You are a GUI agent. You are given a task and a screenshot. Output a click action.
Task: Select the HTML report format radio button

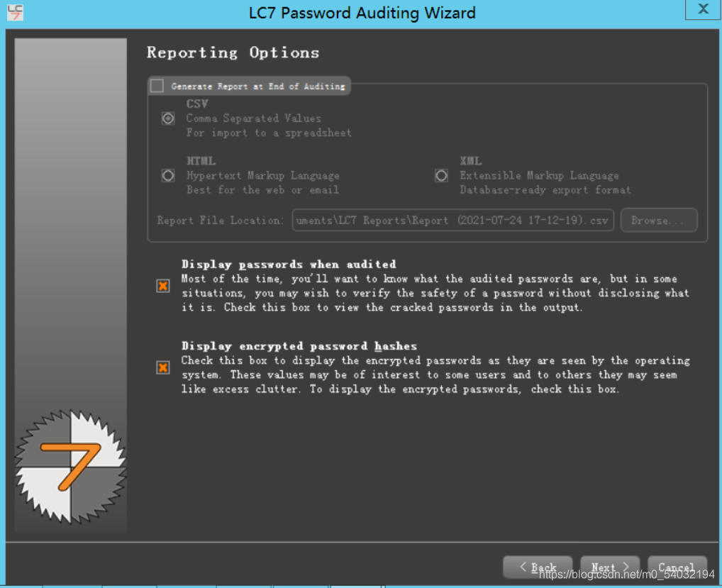pyautogui.click(x=168, y=175)
